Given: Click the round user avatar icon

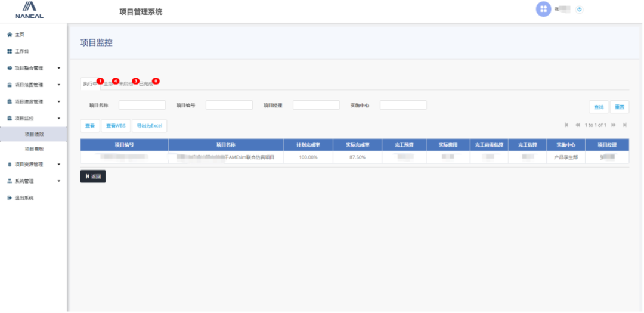Looking at the screenshot, I should coord(543,9).
